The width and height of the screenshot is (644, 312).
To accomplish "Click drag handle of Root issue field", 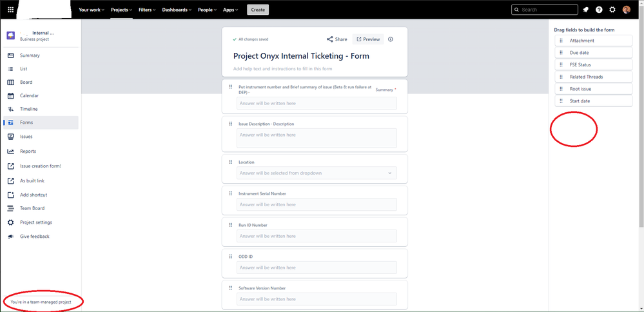I will tap(561, 89).
